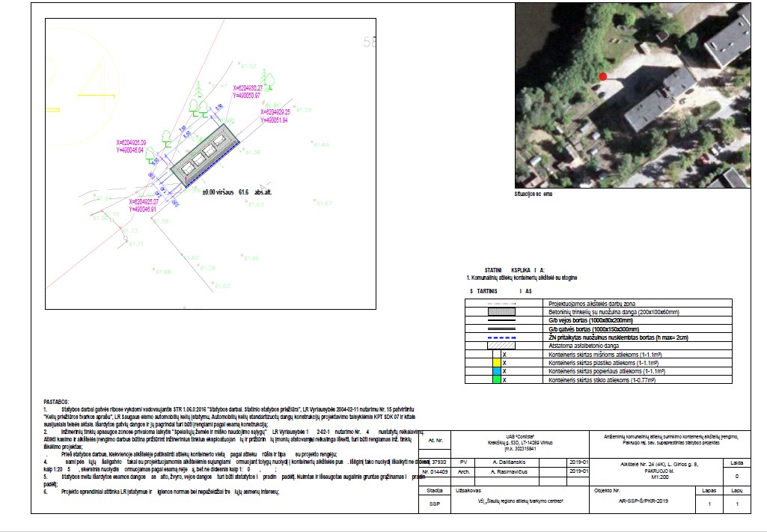The image size is (767, 532).
Task: Click coordinate label 'X=6204930.27'
Action: tap(248, 88)
